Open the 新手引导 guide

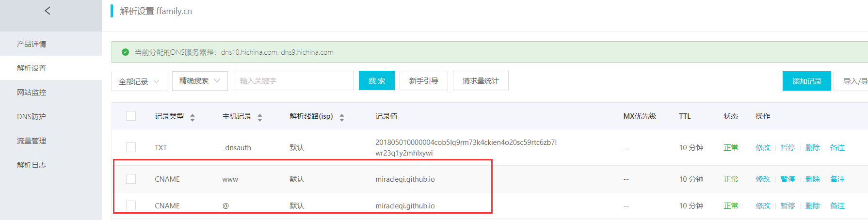point(424,80)
